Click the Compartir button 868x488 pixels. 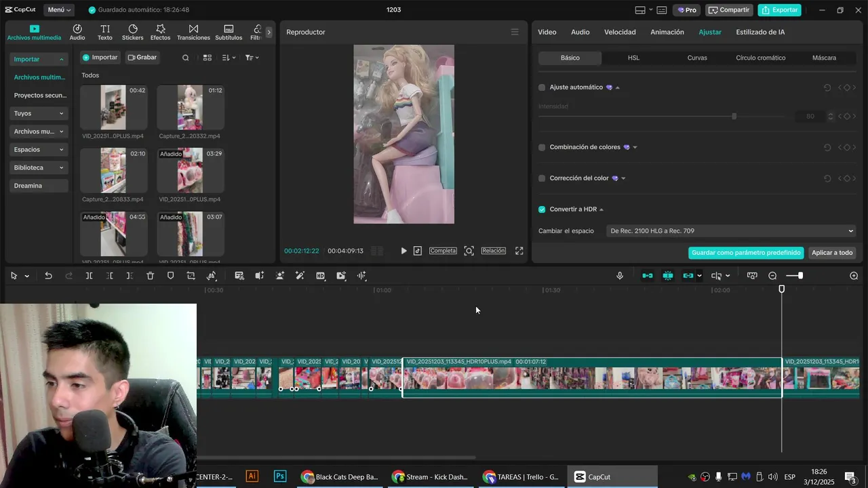(729, 10)
